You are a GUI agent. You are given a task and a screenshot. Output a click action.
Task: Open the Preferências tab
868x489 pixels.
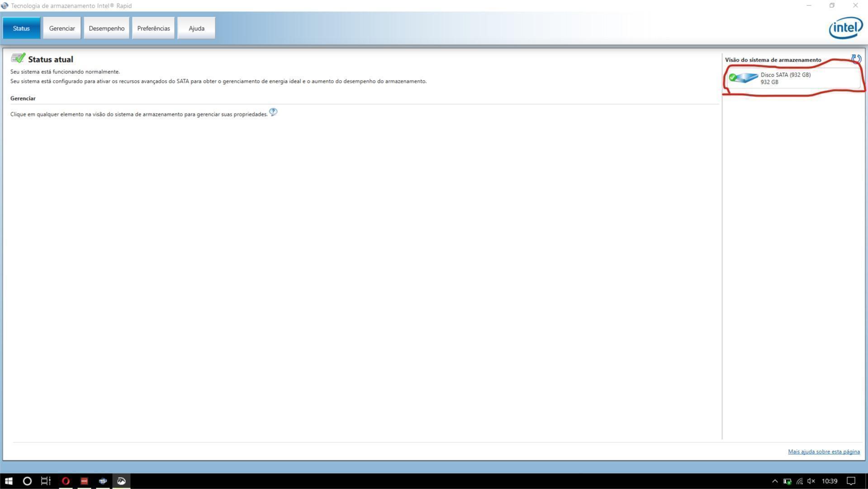[153, 28]
